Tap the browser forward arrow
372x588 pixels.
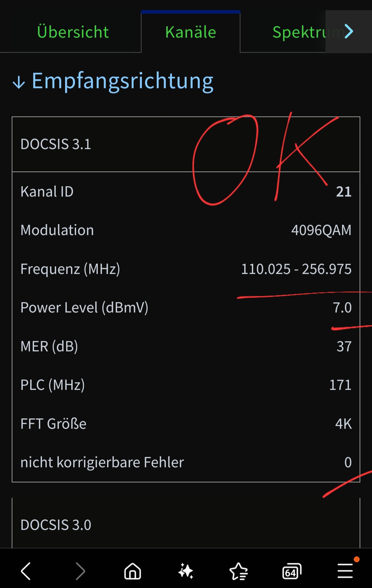80,571
